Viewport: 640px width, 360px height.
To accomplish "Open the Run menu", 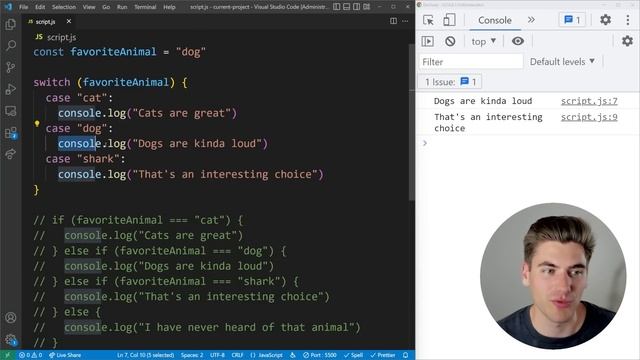I will [122, 7].
